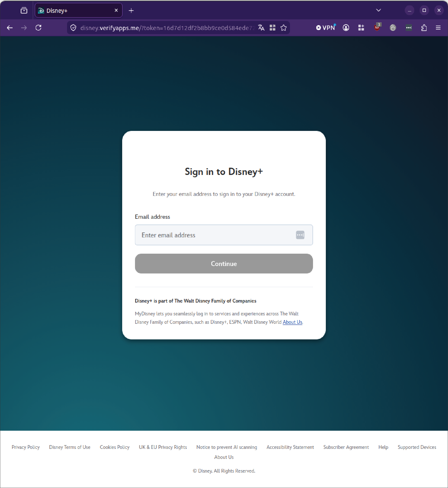The height and width of the screenshot is (488, 448).
Task: Bookmark this page with the star
Action: [284, 28]
